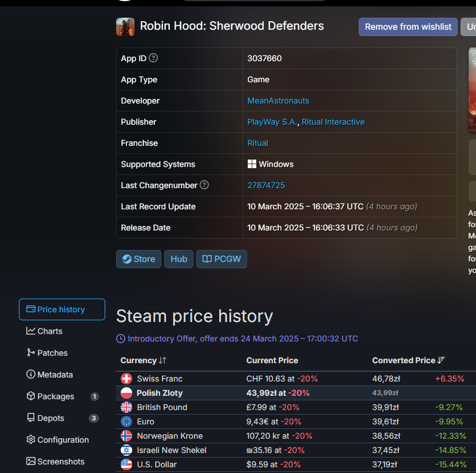This screenshot has height=473, width=476.
Task: Select the Norwegian Krone currency name
Action: pyautogui.click(x=170, y=436)
